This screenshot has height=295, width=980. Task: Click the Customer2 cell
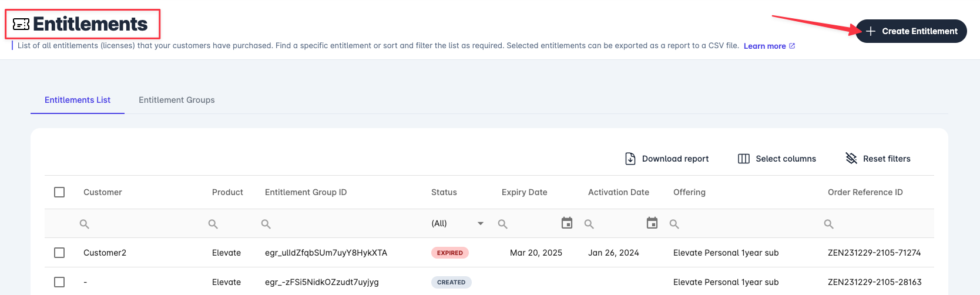tap(105, 253)
